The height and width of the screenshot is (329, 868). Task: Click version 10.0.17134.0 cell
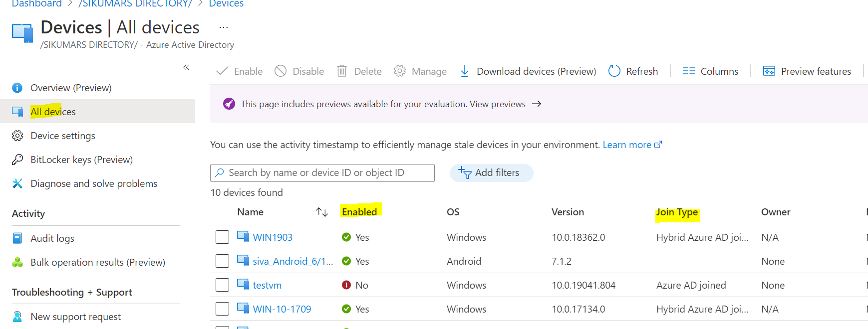pos(578,309)
